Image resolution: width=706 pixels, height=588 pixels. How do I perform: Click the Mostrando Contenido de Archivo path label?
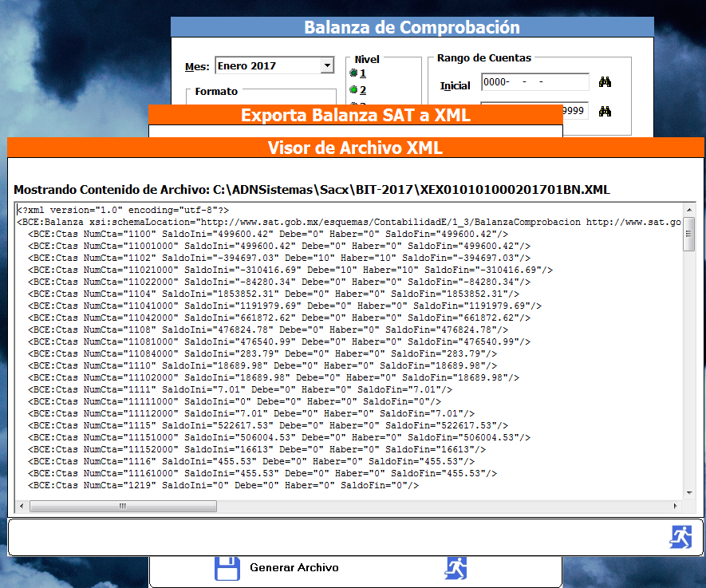pos(312,190)
